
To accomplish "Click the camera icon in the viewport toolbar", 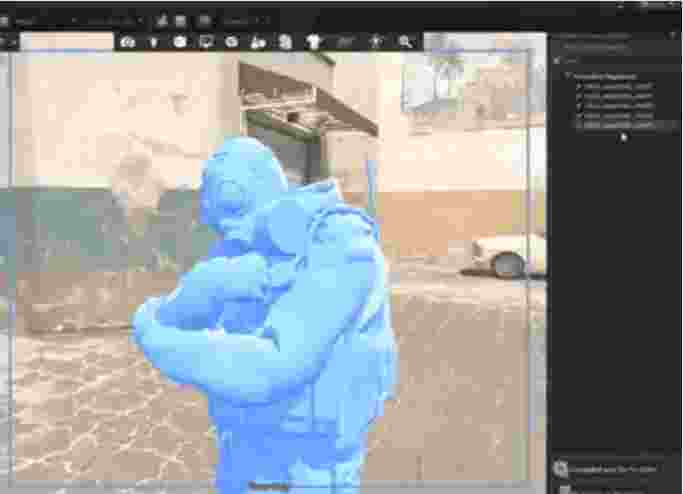I will pos(127,42).
